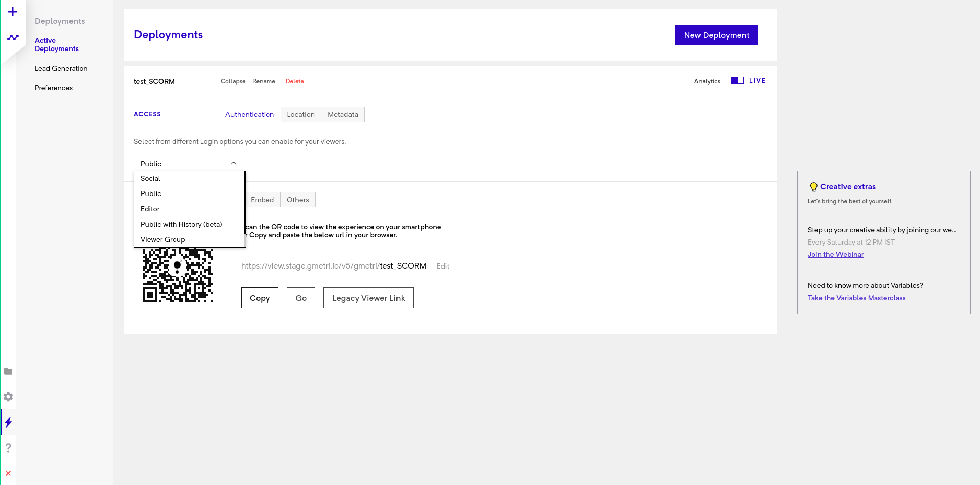Click the Go button
The height and width of the screenshot is (485, 980).
click(301, 298)
